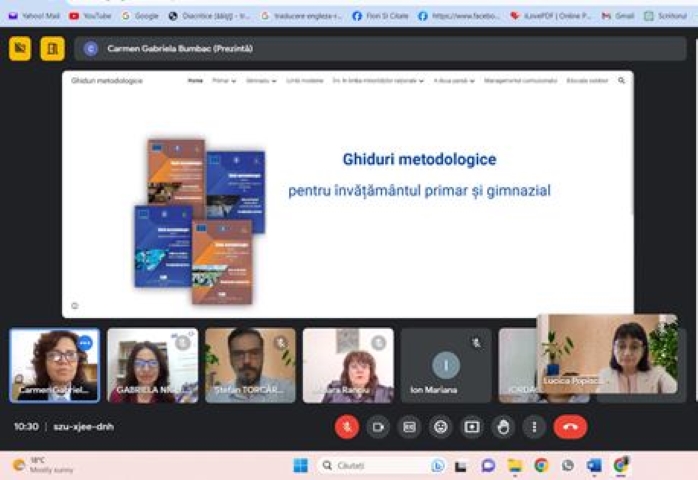This screenshot has height=480, width=698.
Task: Expand the A doua șansă dropdown
Action: pos(455,80)
